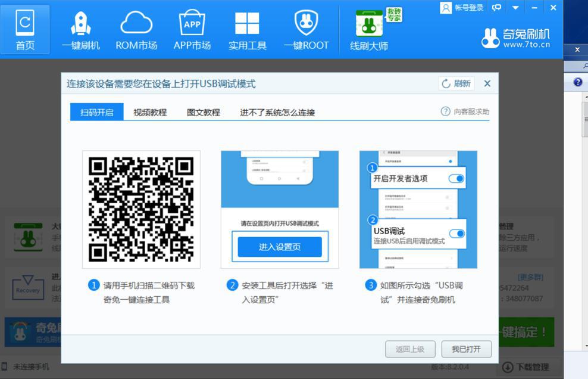This screenshot has height=379, width=588.
Task: Confirm with the 我已打开 button
Action: [x=466, y=349]
